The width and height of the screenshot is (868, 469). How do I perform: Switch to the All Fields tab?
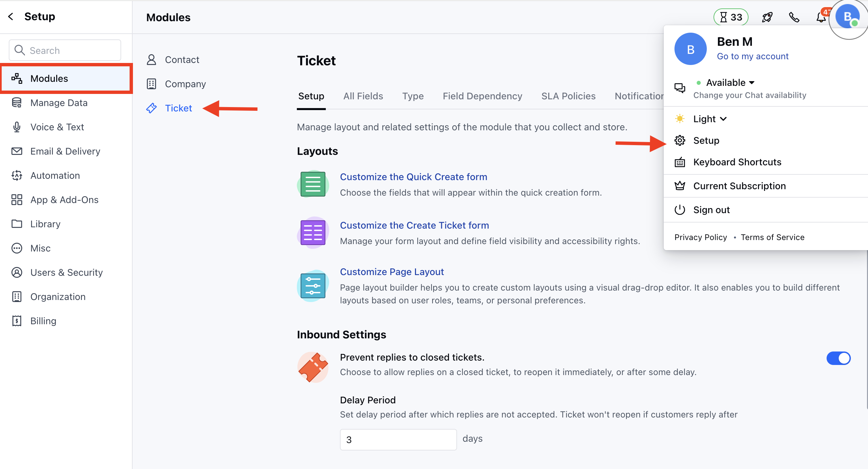[x=363, y=96]
